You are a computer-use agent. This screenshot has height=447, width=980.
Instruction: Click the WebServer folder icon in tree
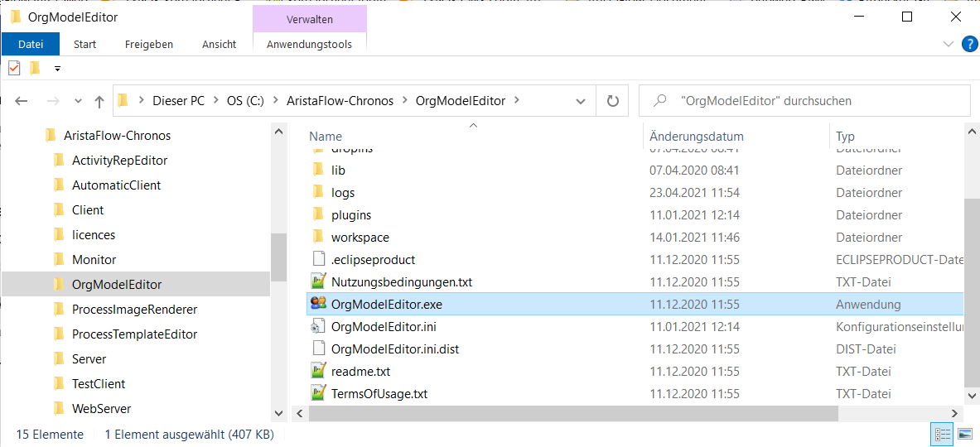click(60, 409)
